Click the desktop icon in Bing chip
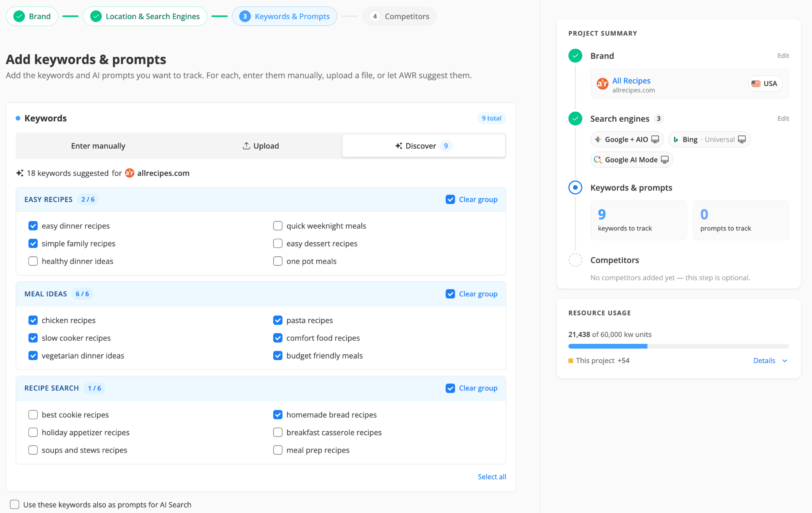Viewport: 812px width, 513px height. pyautogui.click(x=742, y=139)
